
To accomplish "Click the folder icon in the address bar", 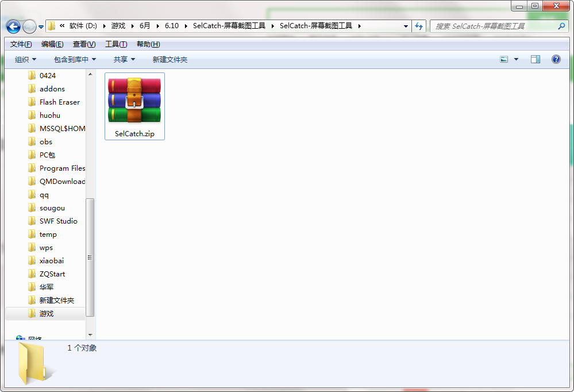I will tap(52, 26).
